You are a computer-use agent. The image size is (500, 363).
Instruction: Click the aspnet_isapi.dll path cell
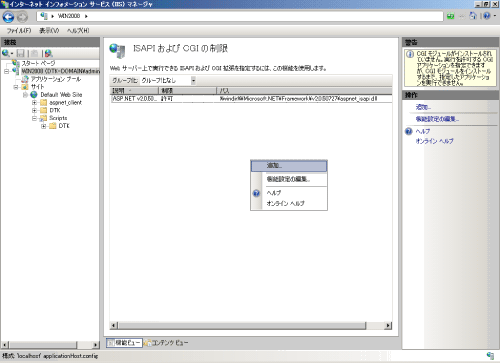pos(298,99)
